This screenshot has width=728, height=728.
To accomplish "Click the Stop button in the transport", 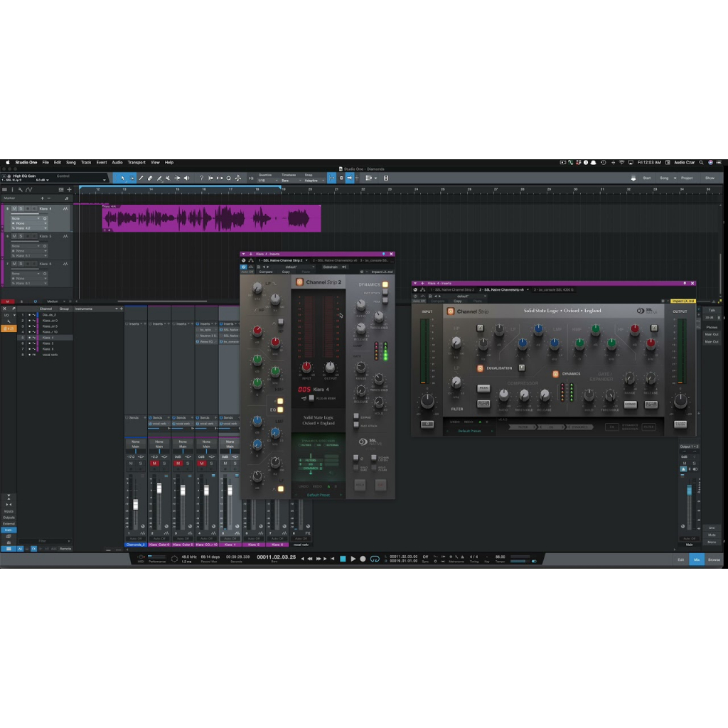I will pos(343,559).
